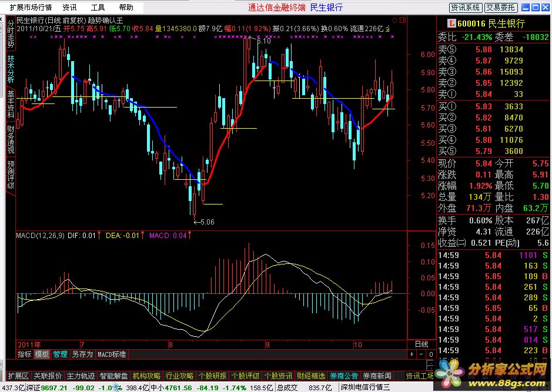Click the 资讯系统 button

point(466,8)
